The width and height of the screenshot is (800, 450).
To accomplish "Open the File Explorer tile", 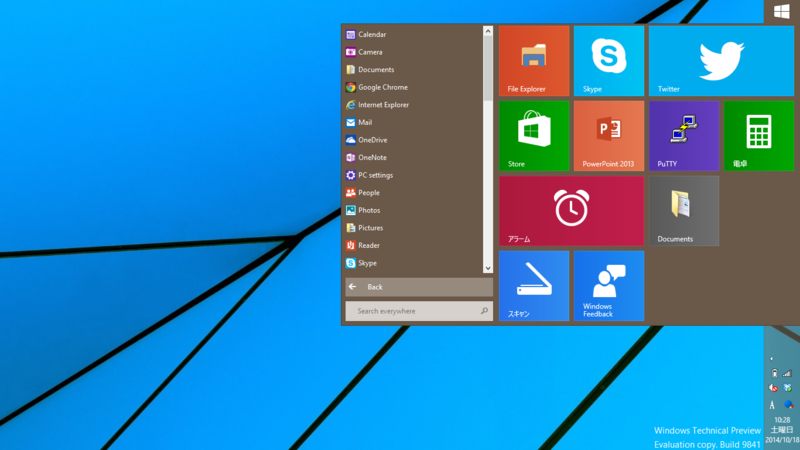I will pos(534,61).
